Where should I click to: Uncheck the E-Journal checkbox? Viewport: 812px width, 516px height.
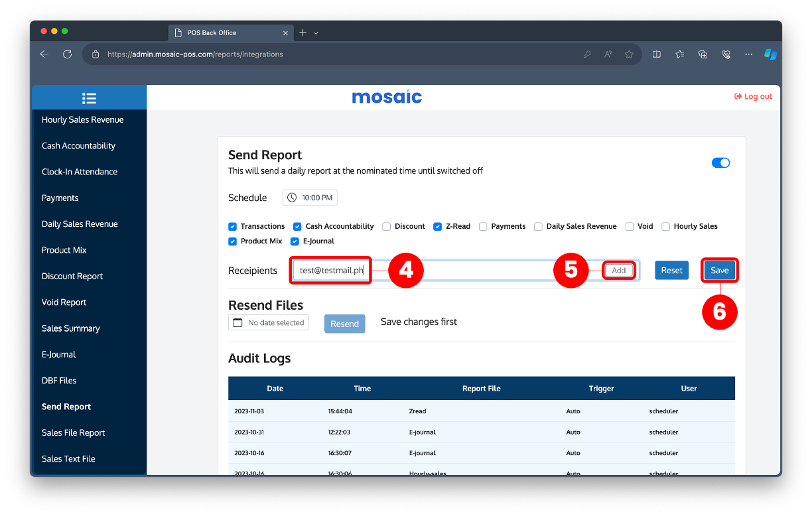(295, 241)
